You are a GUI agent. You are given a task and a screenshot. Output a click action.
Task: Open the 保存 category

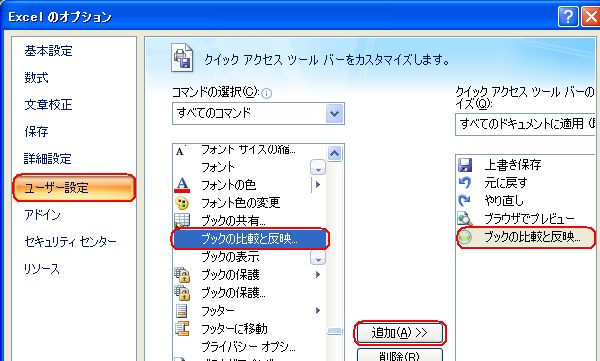(36, 131)
